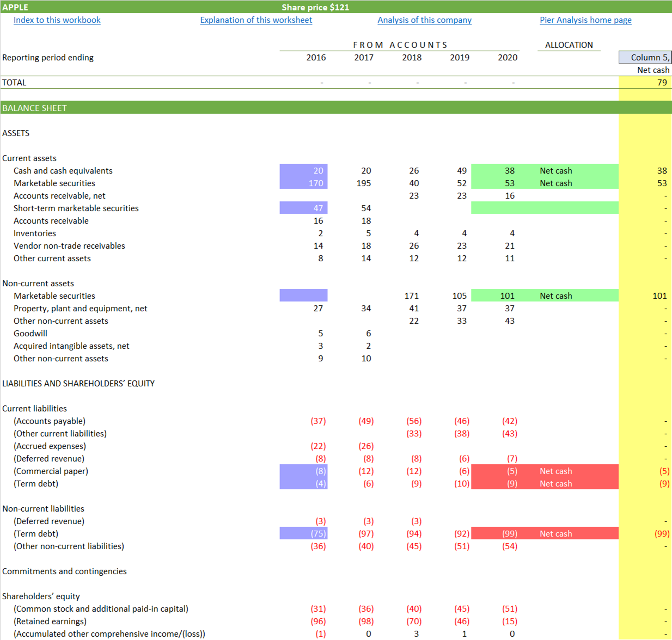
Task: Click the 2018 non-current Marketable securities 171
Action: 412,296
